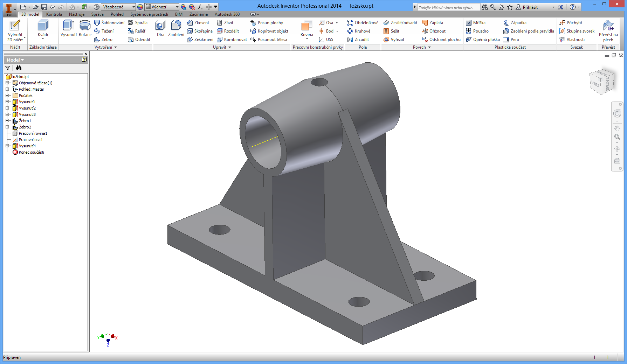
Task: Click the Osa work axis button
Action: pos(326,23)
